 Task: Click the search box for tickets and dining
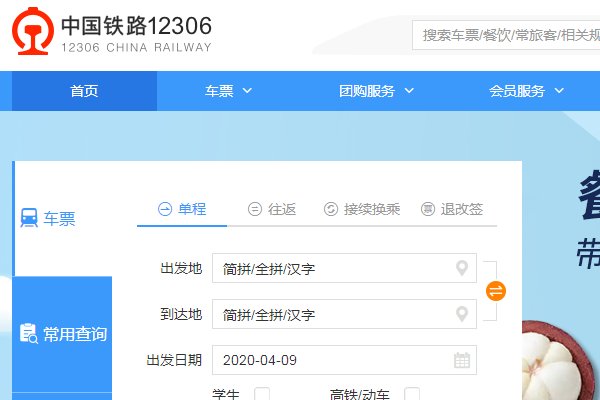tap(506, 35)
